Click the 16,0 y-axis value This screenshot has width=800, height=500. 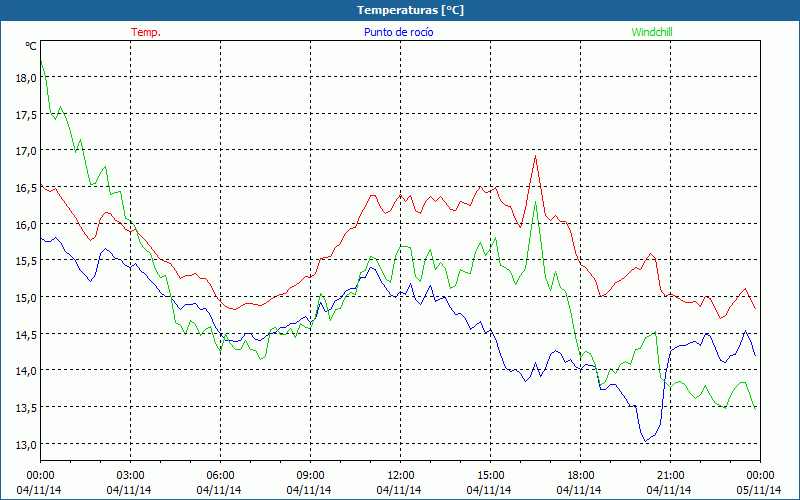tap(27, 224)
